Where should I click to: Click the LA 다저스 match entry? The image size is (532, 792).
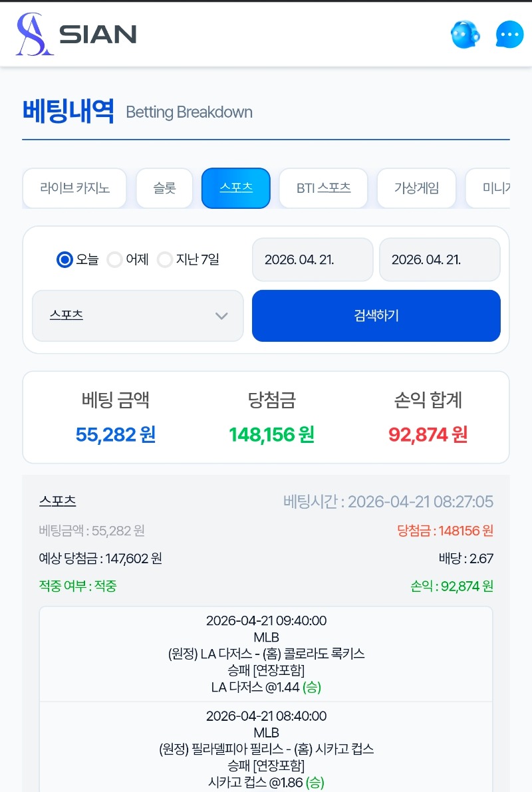(x=266, y=654)
